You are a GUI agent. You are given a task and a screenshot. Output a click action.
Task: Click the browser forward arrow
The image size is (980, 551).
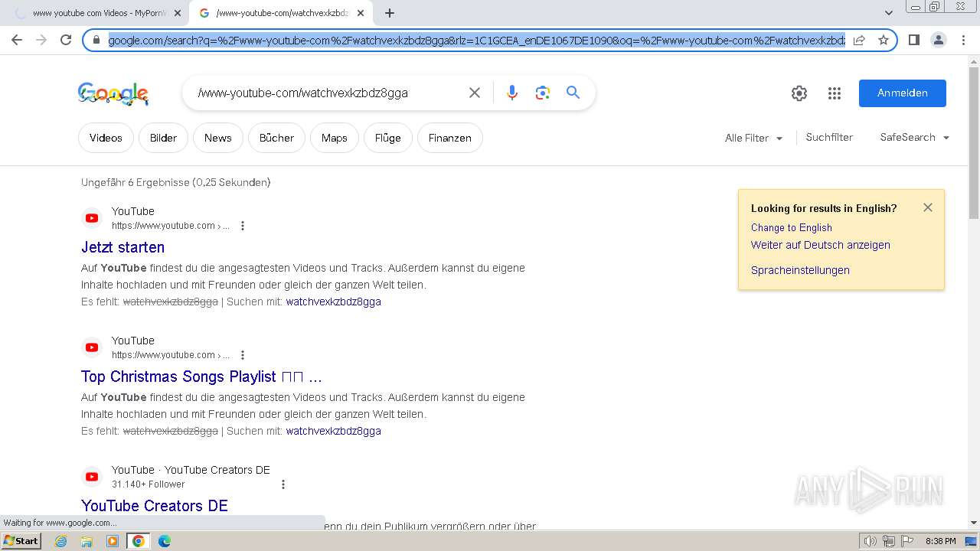(41, 40)
